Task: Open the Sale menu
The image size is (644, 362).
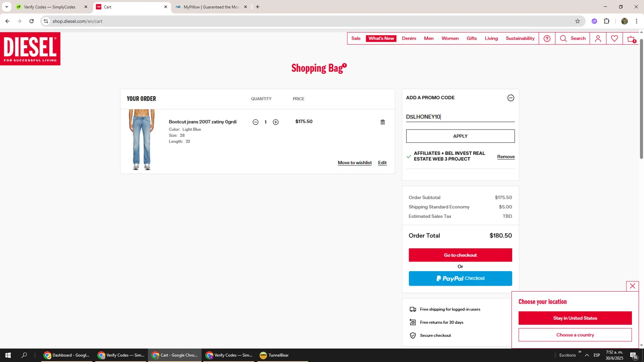Action: pos(356,39)
